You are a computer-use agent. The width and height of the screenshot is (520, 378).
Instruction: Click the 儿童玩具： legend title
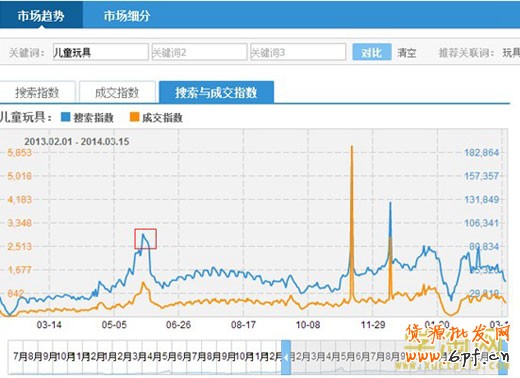pyautogui.click(x=26, y=117)
